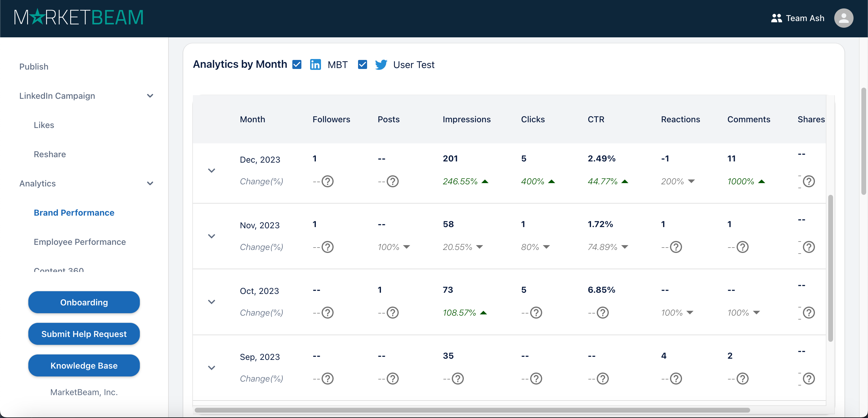This screenshot has width=868, height=418.
Task: Uncheck the MBT LinkedIn checkbox
Action: coord(297,64)
